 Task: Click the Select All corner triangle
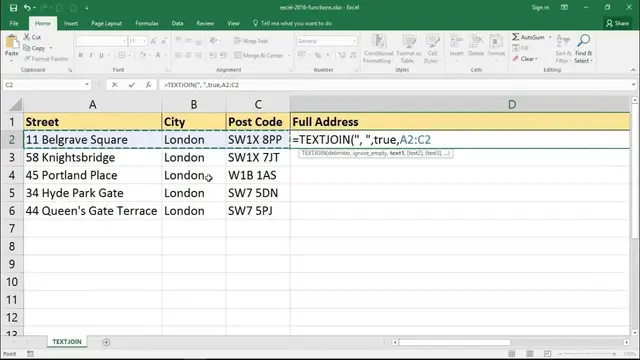point(15,105)
